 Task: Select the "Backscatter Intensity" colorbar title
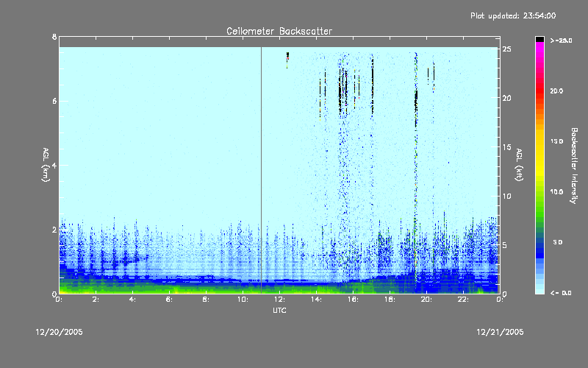coord(574,166)
